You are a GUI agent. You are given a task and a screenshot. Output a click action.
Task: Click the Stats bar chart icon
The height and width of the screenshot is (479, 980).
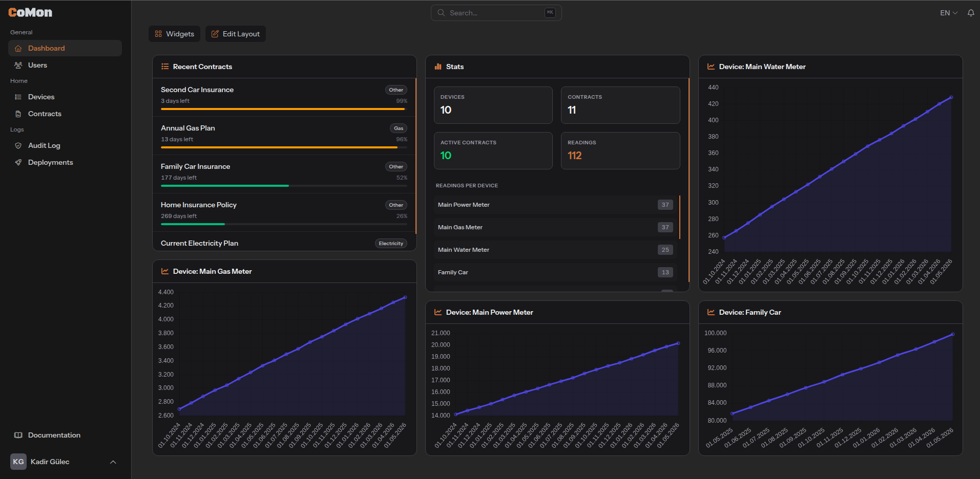[438, 67]
